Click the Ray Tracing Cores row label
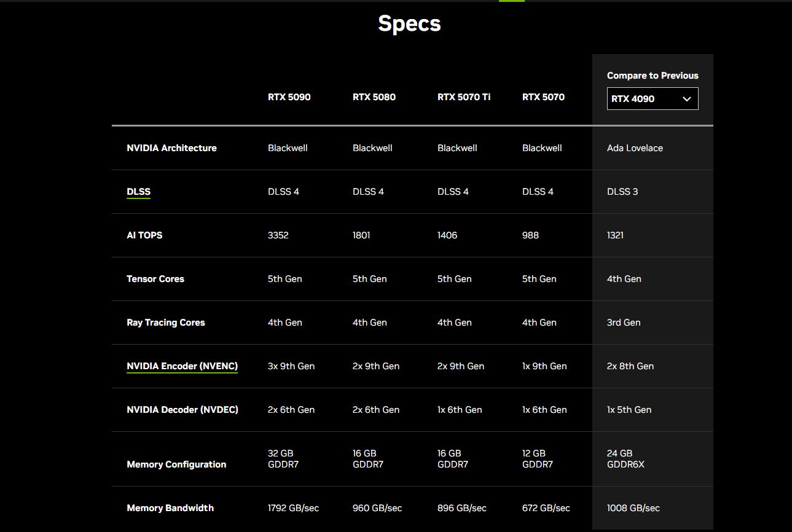 click(166, 323)
